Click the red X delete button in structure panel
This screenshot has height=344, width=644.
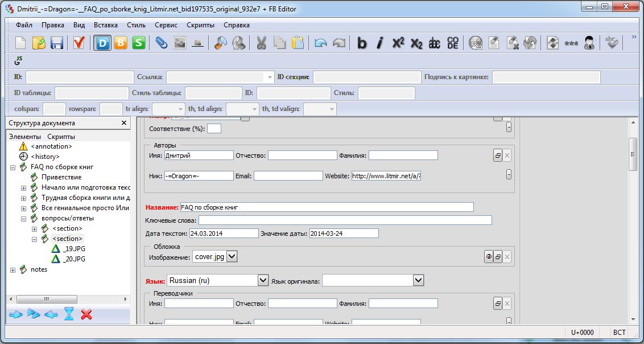pos(86,314)
